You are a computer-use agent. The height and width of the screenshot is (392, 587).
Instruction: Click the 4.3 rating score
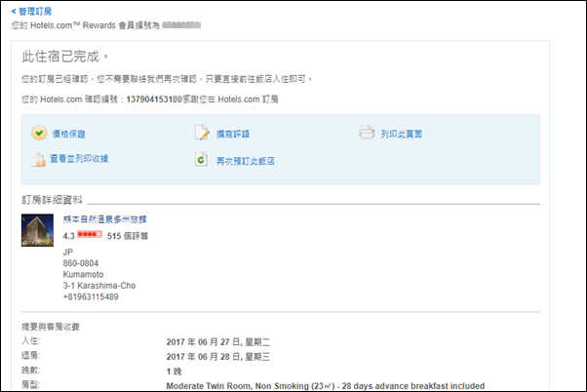click(x=68, y=236)
